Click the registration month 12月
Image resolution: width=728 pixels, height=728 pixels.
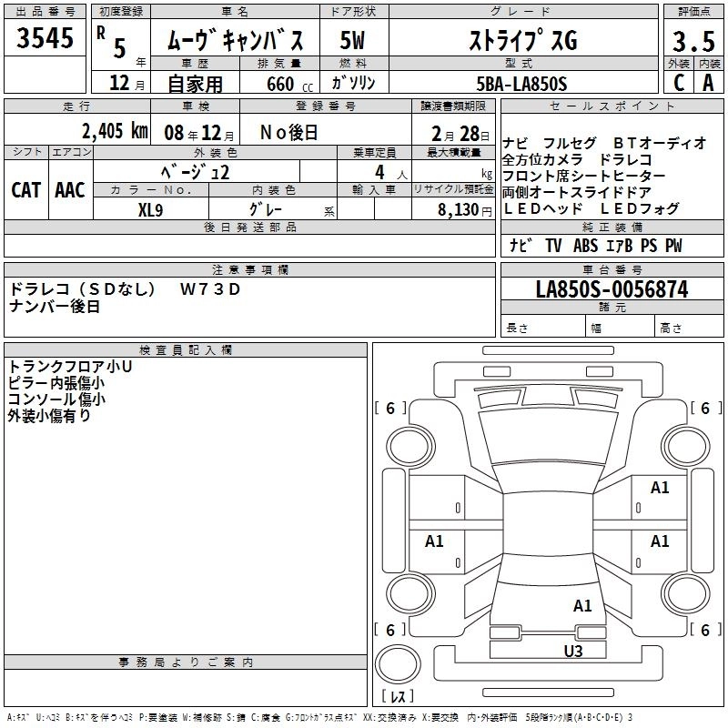[126, 83]
